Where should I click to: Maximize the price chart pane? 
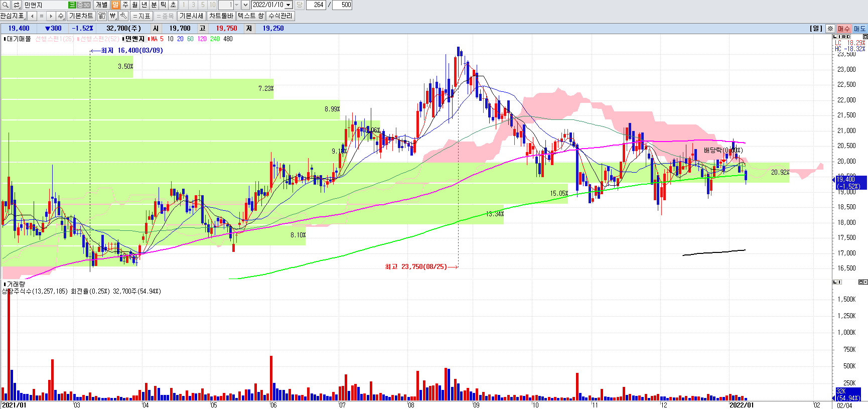pyautogui.click(x=865, y=37)
